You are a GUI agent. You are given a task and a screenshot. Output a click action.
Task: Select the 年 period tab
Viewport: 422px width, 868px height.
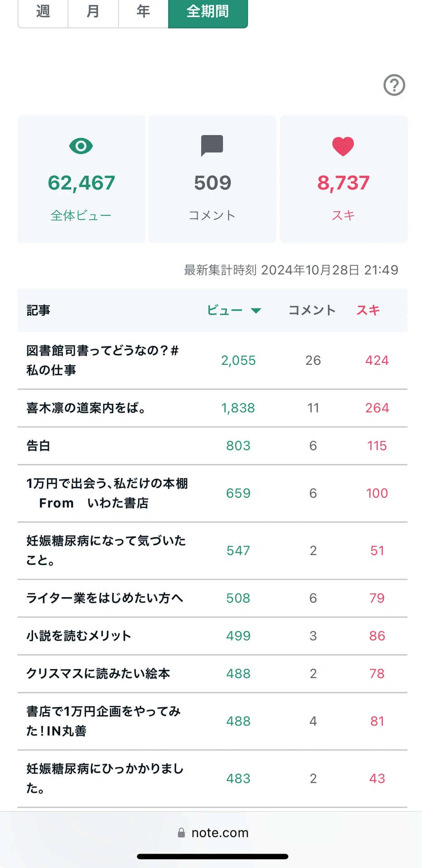click(x=143, y=12)
